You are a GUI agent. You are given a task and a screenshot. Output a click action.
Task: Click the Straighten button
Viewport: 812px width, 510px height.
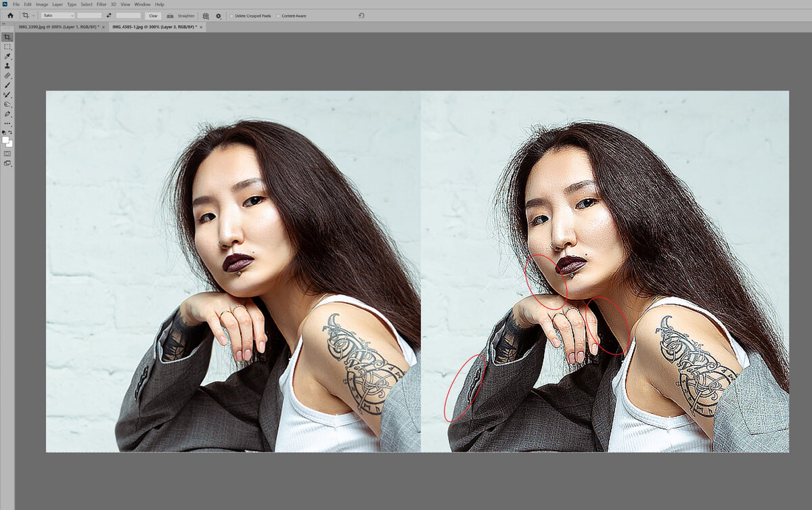pos(181,16)
